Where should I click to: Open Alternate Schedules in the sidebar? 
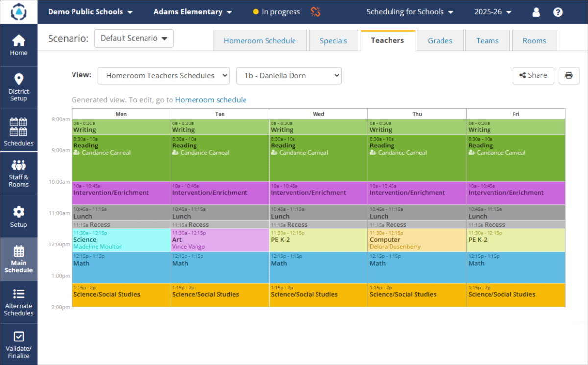[x=19, y=302]
